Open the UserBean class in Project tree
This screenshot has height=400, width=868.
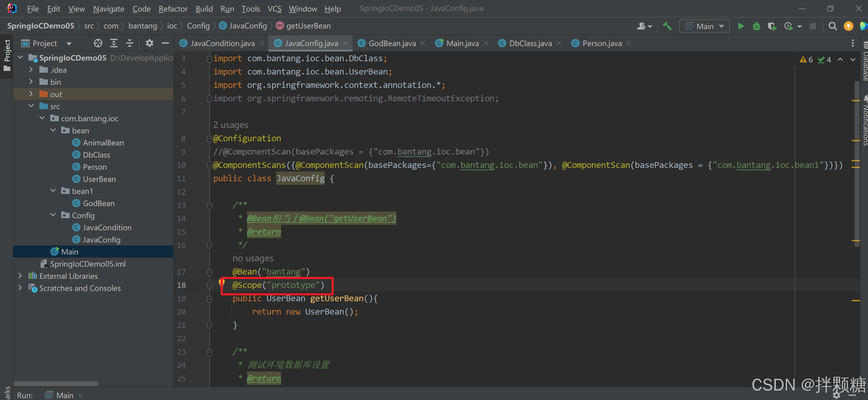tap(99, 179)
